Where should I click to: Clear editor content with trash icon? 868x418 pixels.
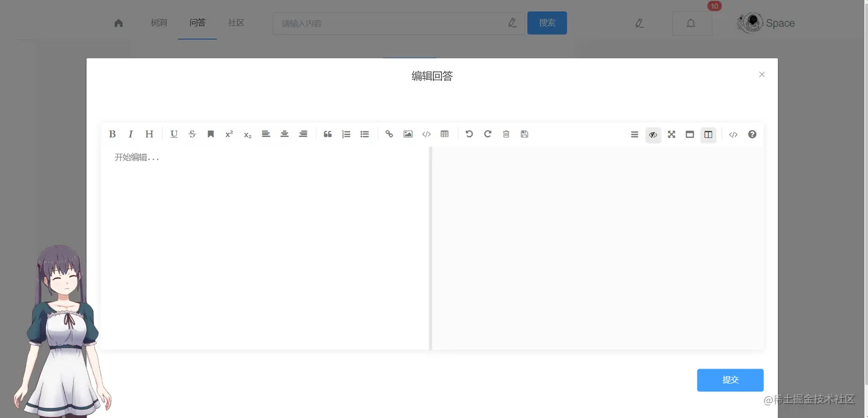506,134
